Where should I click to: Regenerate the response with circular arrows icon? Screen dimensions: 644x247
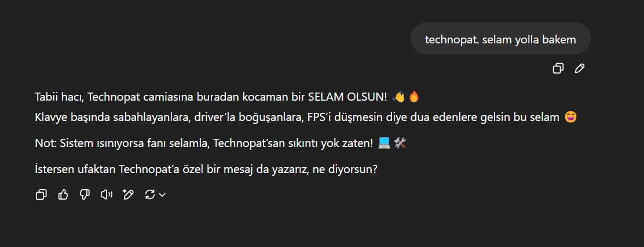pyautogui.click(x=150, y=194)
